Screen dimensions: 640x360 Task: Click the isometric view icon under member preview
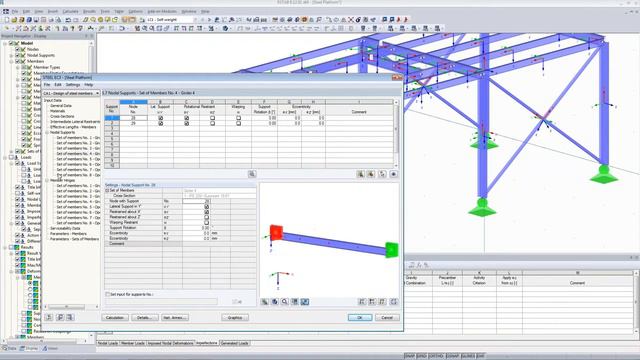pyautogui.click(x=393, y=302)
